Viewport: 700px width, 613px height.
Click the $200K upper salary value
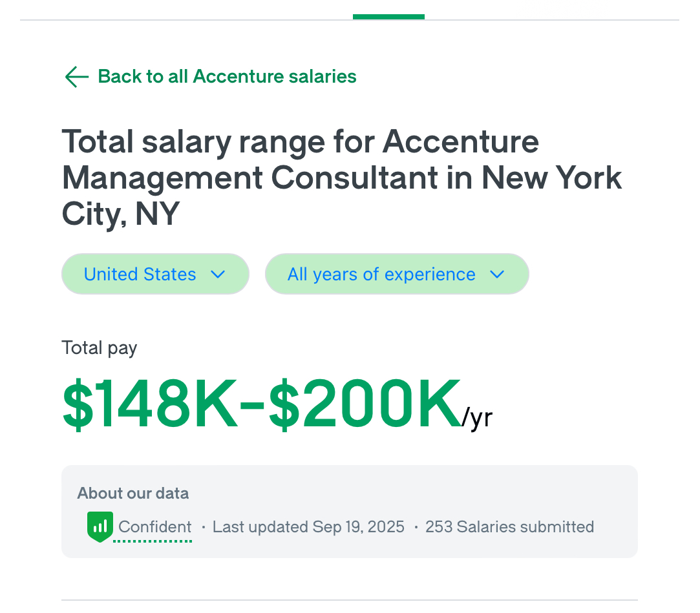coord(364,404)
